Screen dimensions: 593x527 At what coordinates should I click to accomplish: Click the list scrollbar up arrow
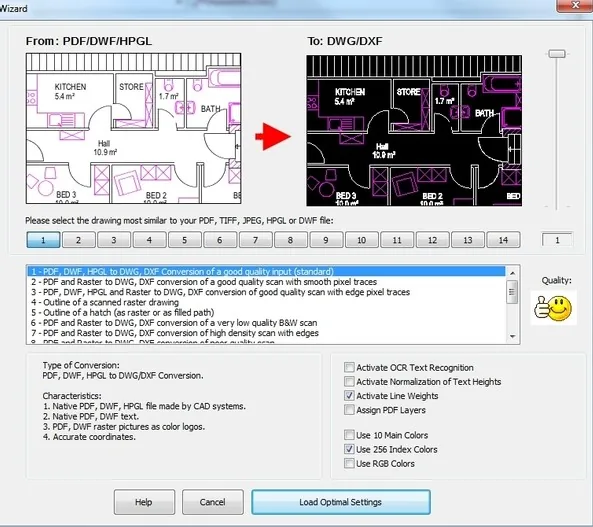coord(512,273)
